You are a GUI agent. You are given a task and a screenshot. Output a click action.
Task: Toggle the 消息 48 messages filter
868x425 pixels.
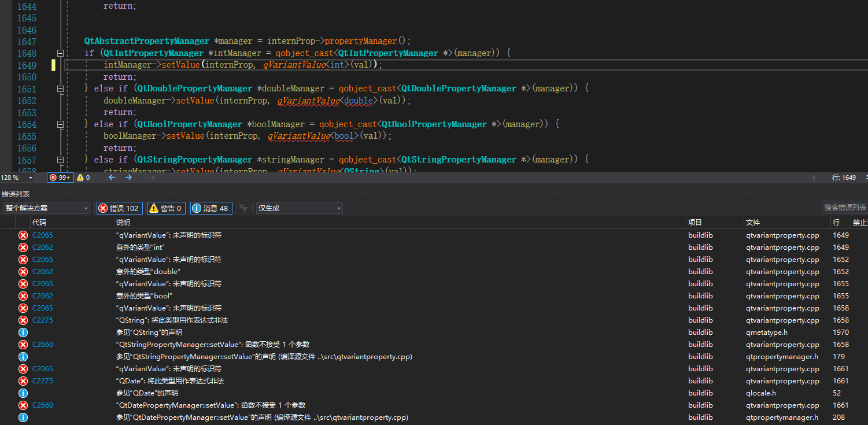(211, 208)
